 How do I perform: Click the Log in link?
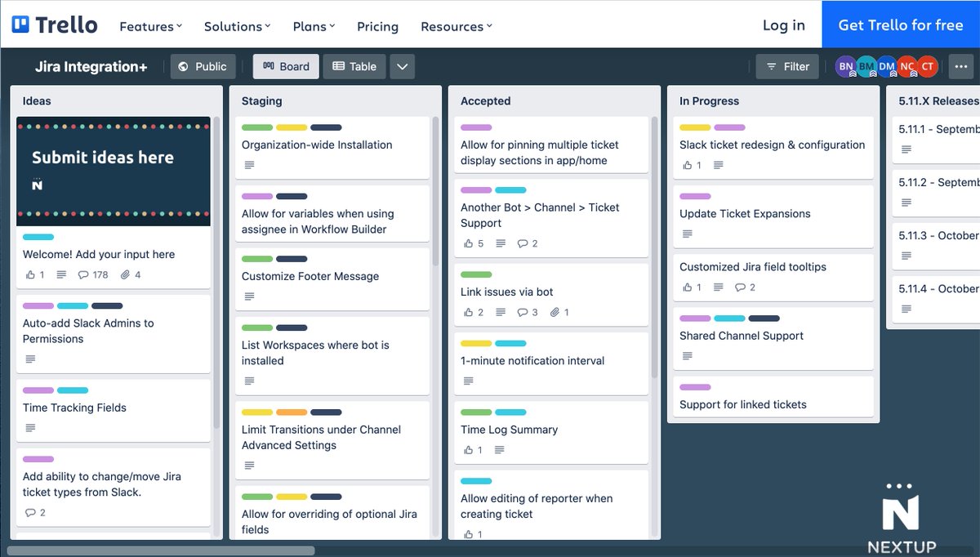pyautogui.click(x=784, y=25)
